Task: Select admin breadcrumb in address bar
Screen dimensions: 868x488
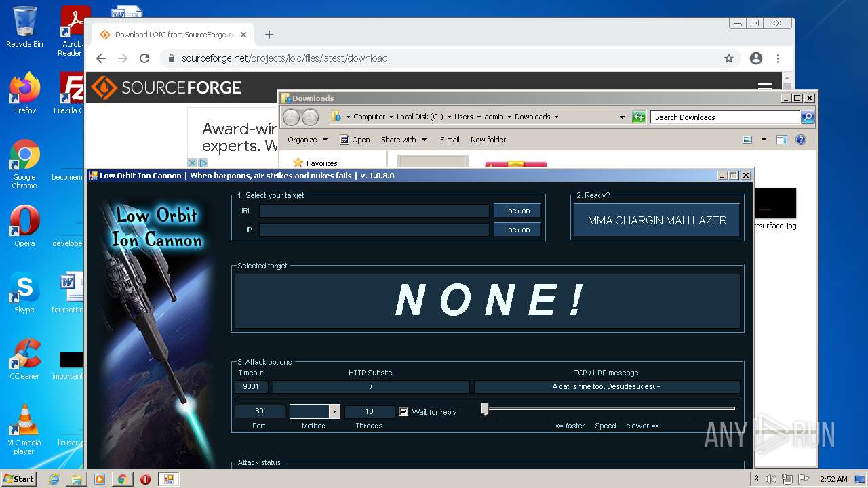Action: coord(494,117)
